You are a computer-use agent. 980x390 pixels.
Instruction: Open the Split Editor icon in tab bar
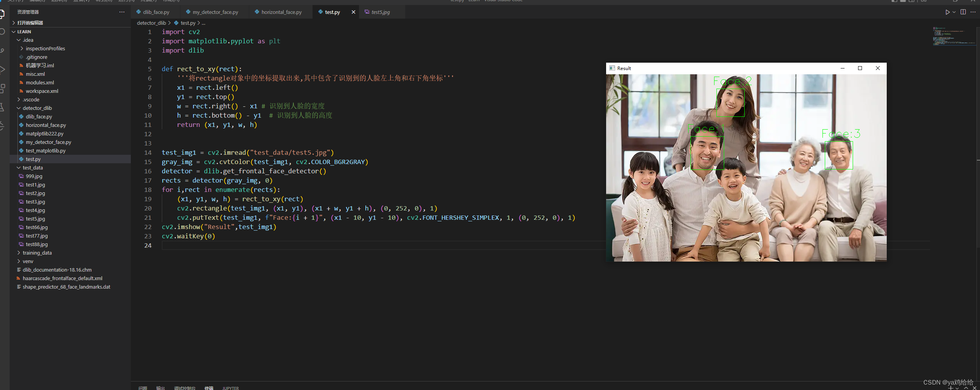click(x=963, y=12)
